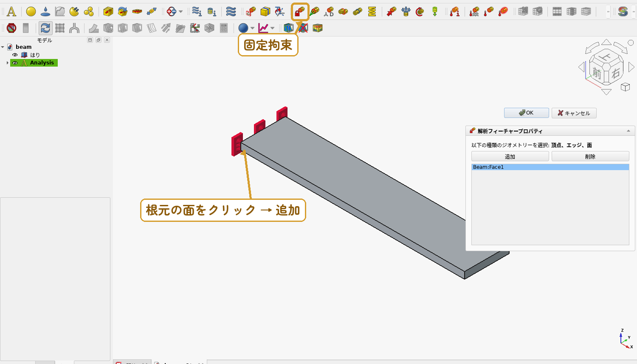Float the モデル panel
The image size is (637, 364).
tap(99, 40)
